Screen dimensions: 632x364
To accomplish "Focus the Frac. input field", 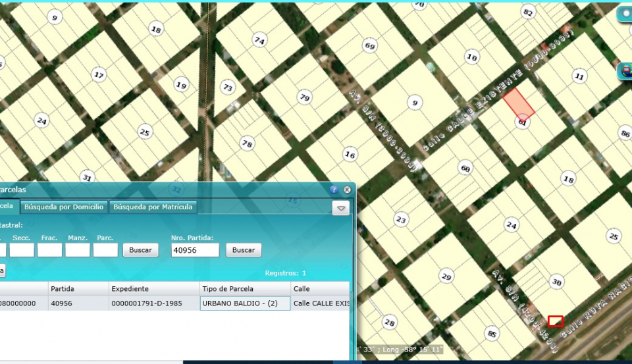I will (x=49, y=250).
